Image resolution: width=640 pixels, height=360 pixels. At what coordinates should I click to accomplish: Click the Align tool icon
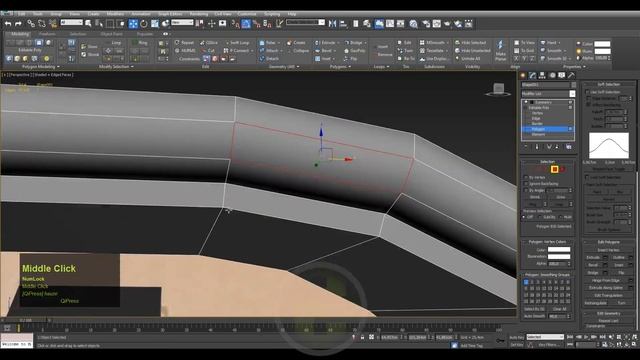pyautogui.click(x=343, y=24)
